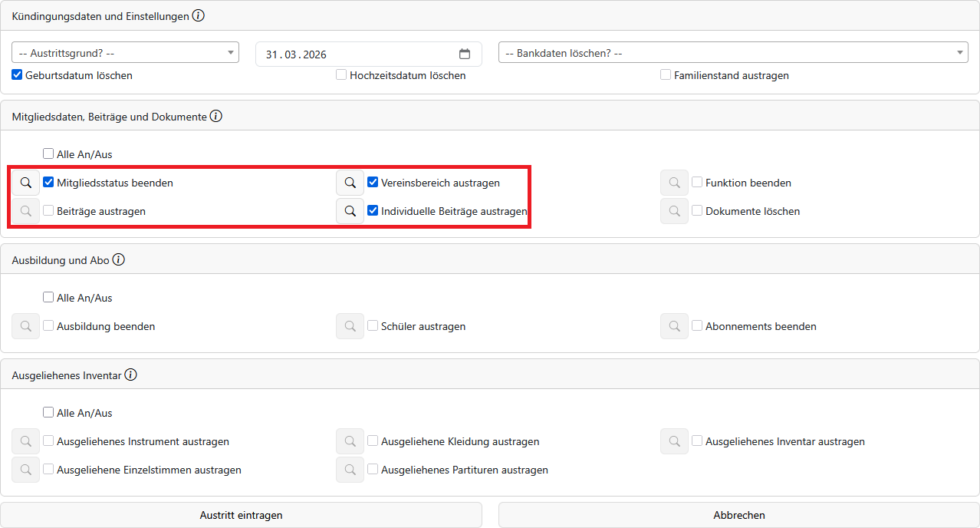Toggle Alle An/Aus under Ausgeliehenes Inventar
The height and width of the screenshot is (528, 980).
coord(48,413)
